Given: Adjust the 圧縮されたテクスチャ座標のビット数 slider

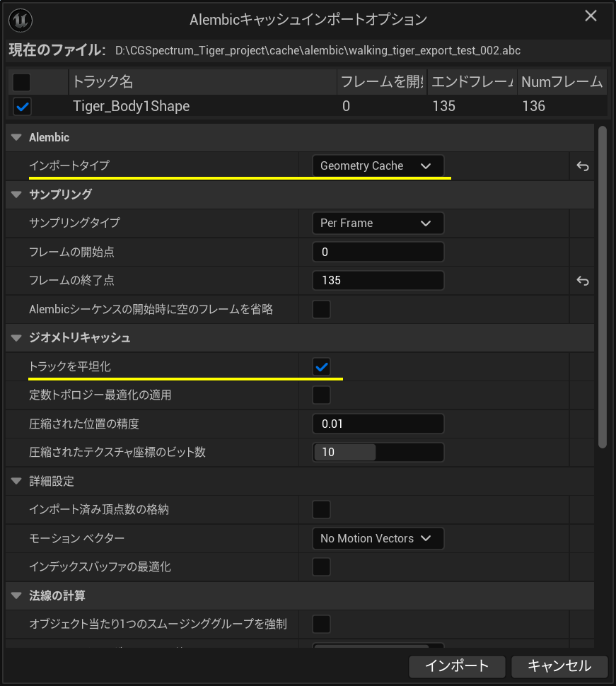Looking at the screenshot, I should [378, 452].
